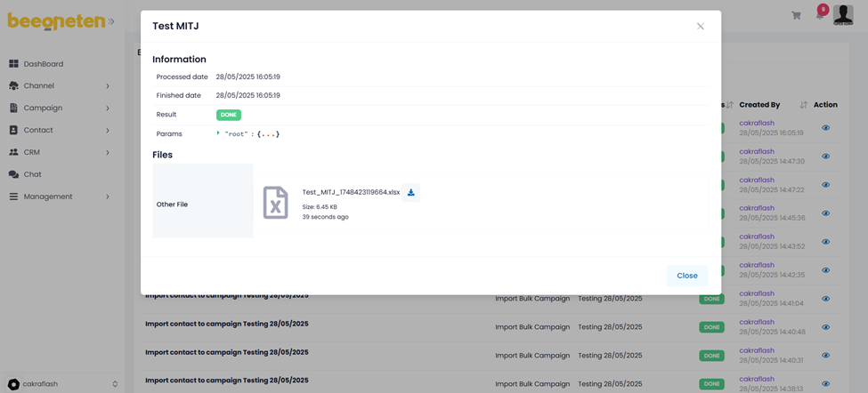Open the notifications bell
This screenshot has width=868, height=393.
tap(820, 14)
